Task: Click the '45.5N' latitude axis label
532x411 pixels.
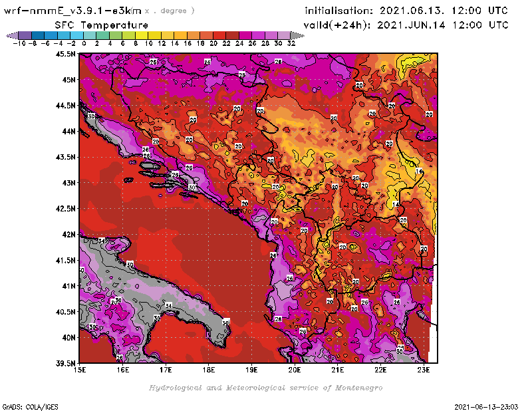Action: point(65,54)
